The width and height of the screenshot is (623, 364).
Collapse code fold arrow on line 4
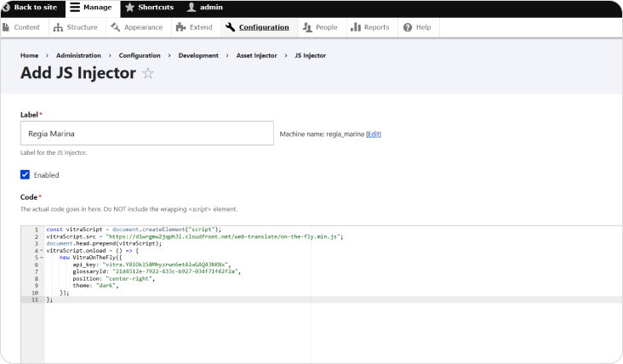[42, 251]
